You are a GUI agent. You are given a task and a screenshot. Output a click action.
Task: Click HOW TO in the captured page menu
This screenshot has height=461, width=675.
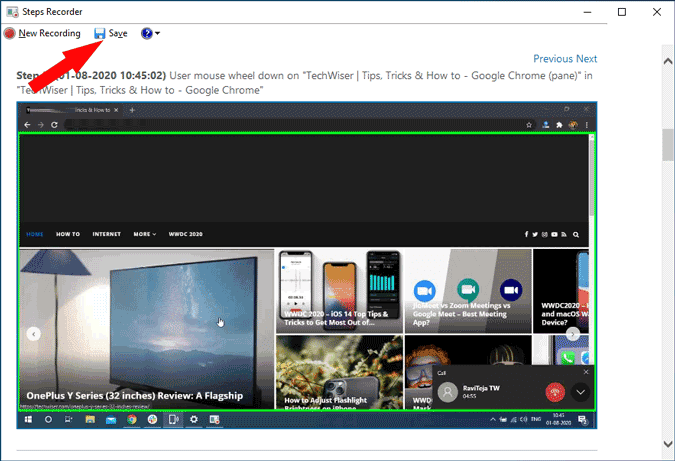(x=68, y=234)
